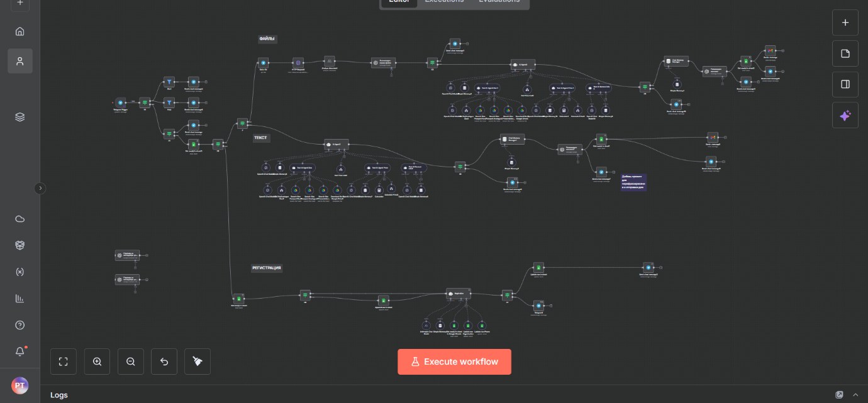This screenshot has height=403, width=868.
Task: Select the Analyze document node
Action: pos(328,62)
